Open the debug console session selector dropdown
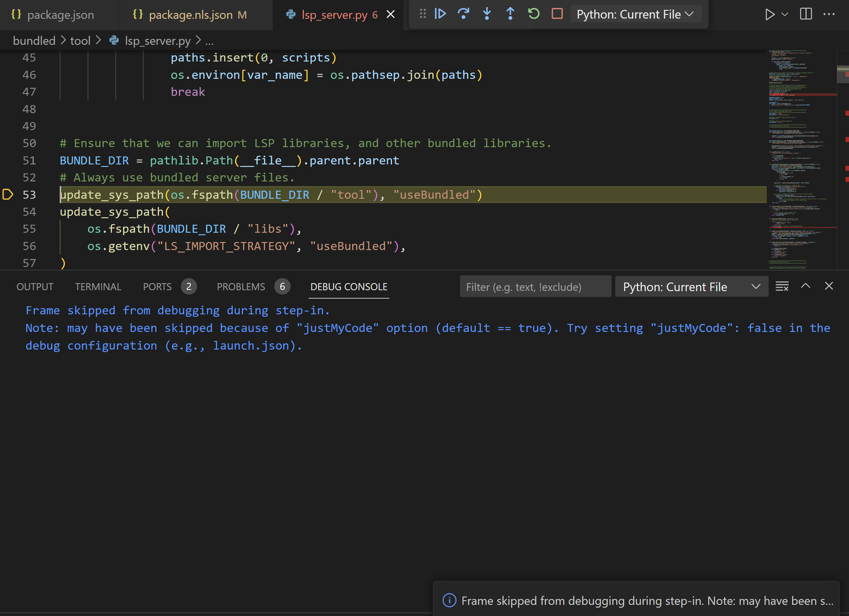This screenshot has height=616, width=849. [691, 287]
